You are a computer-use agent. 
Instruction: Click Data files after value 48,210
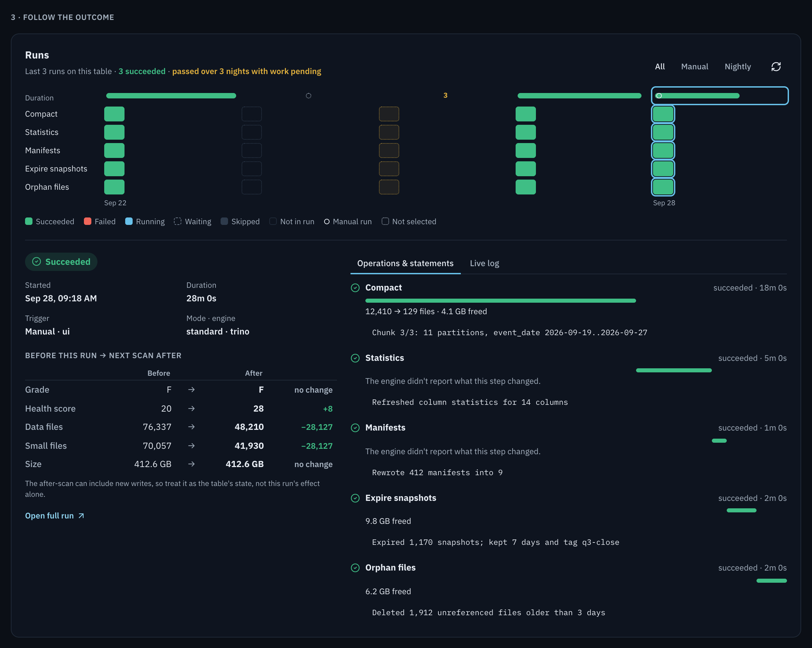click(249, 426)
